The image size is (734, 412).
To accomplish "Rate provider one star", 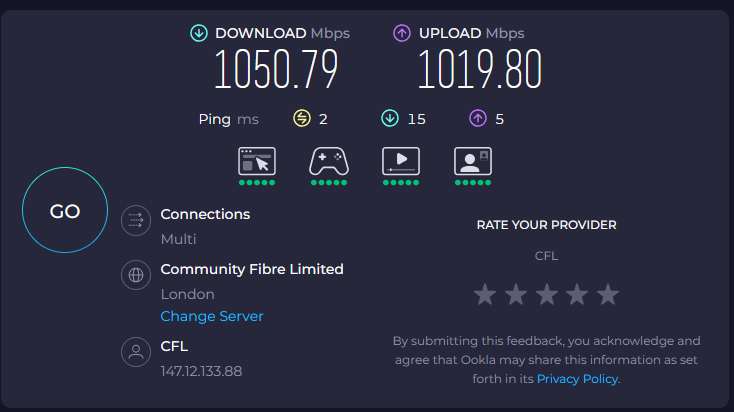I will 485,295.
